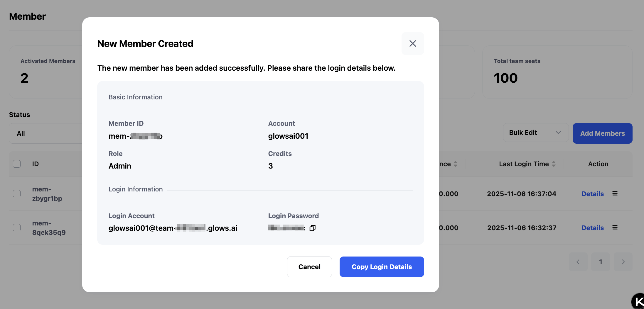Image resolution: width=644 pixels, height=309 pixels.
Task: Open Details link for first member
Action: pos(592,194)
